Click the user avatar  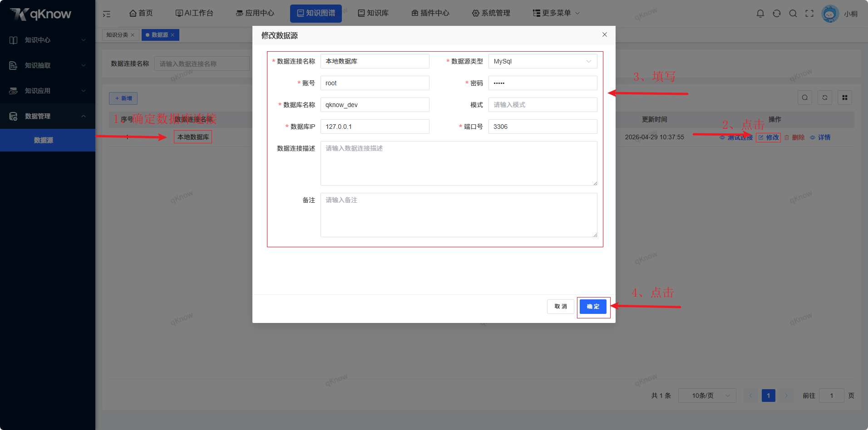830,14
